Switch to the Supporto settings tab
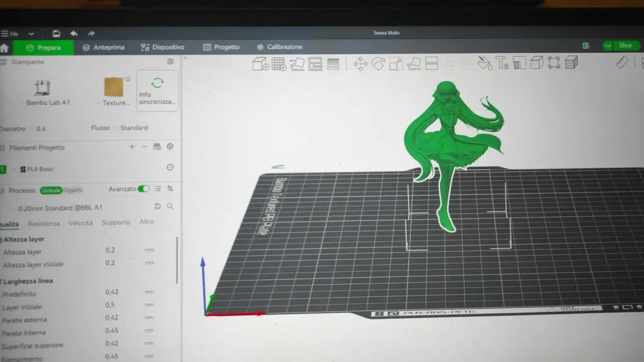Image resolution: width=644 pixels, height=362 pixels. 116,222
